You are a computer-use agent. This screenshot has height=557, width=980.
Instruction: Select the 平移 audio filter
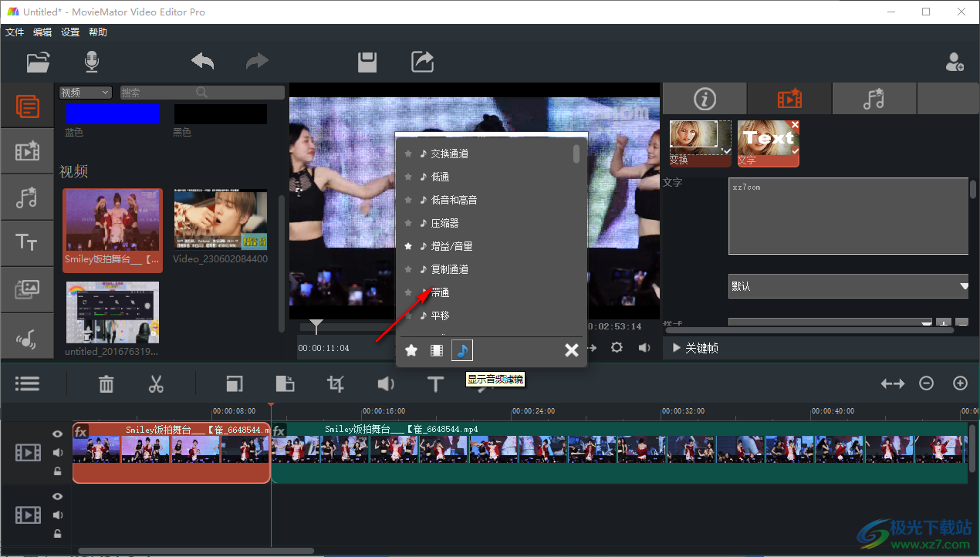point(440,316)
